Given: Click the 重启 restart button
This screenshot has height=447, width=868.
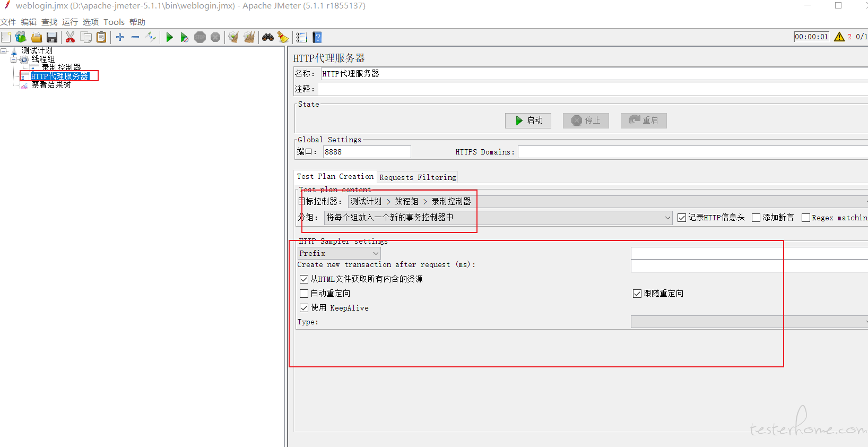Looking at the screenshot, I should [x=644, y=121].
